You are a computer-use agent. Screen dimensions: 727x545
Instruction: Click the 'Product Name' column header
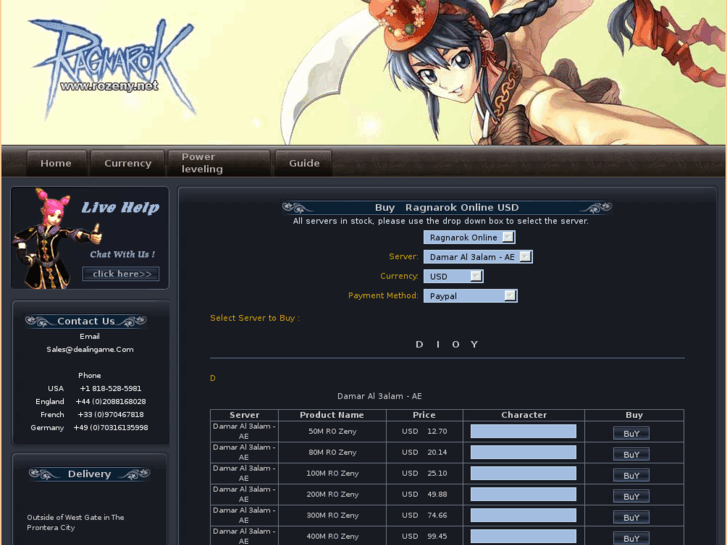point(332,415)
